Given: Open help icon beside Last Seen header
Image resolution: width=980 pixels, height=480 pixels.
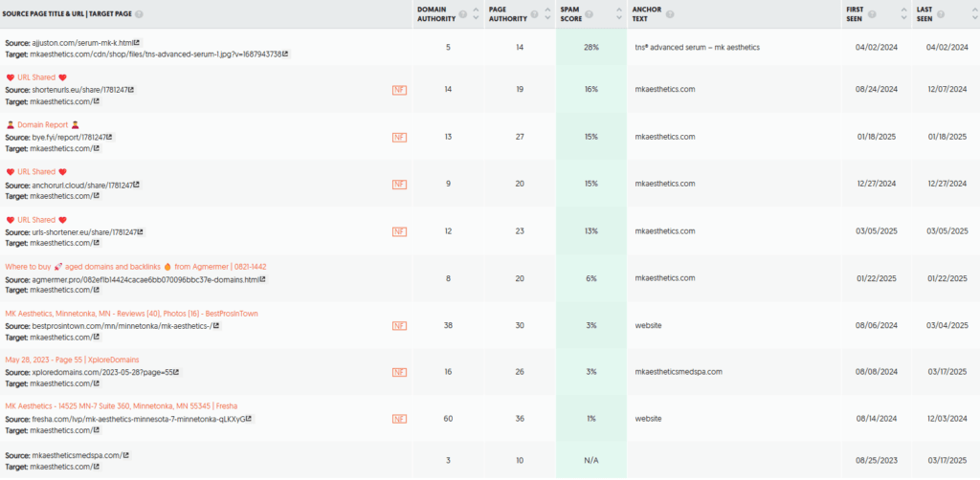Looking at the screenshot, I should coord(941,13).
